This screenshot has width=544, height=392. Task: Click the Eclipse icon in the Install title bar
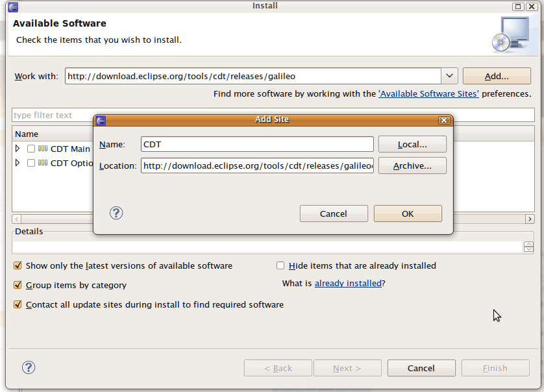[13, 6]
